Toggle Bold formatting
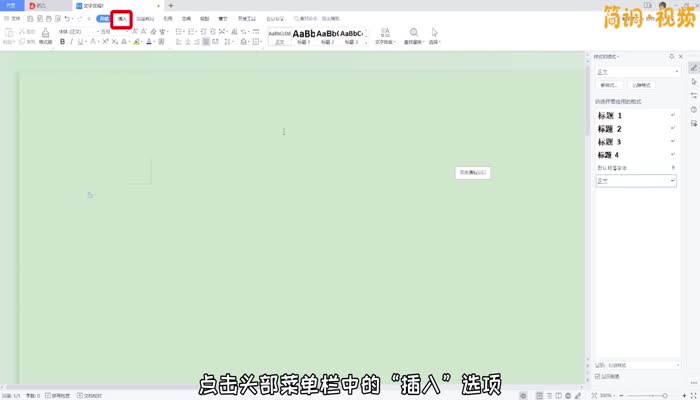 coord(62,42)
